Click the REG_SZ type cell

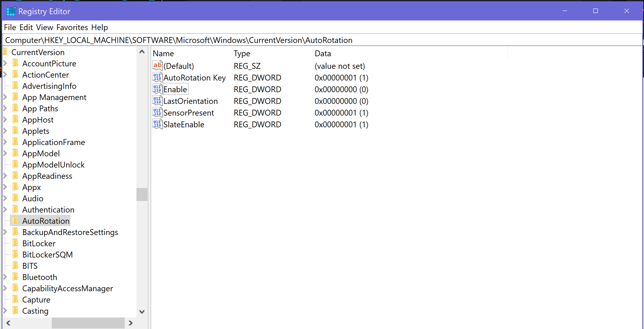click(247, 66)
